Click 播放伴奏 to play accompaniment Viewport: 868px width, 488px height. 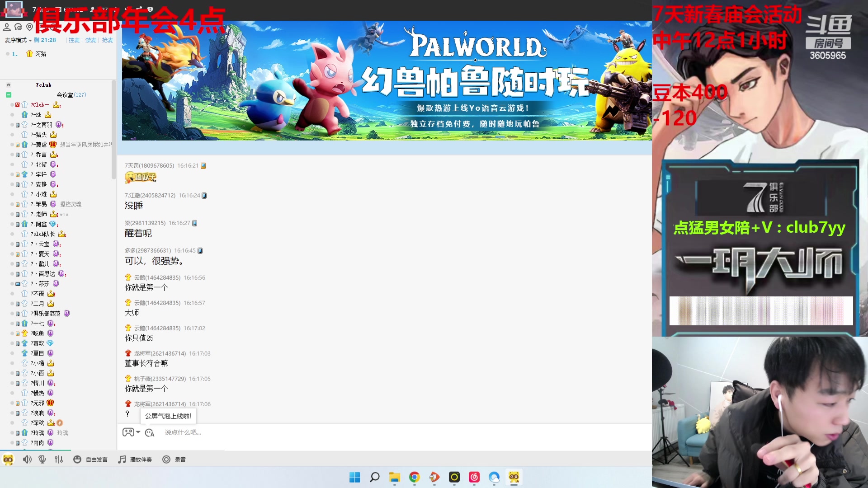(x=135, y=460)
